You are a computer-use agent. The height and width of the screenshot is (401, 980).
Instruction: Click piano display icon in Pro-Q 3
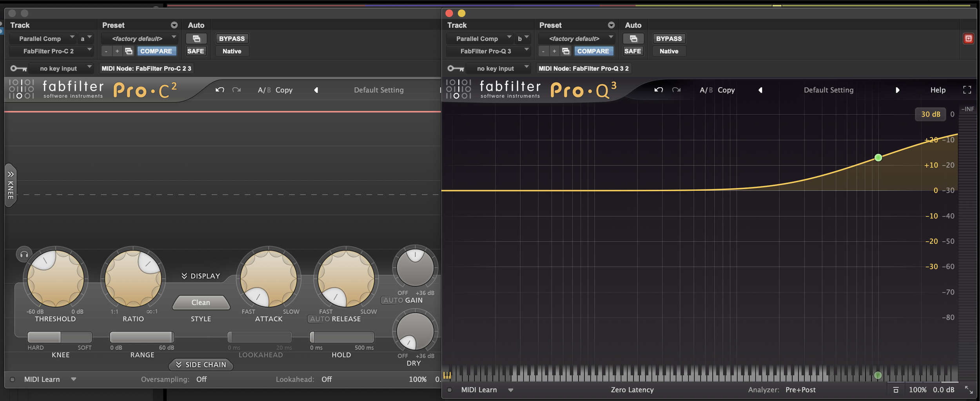(x=447, y=375)
